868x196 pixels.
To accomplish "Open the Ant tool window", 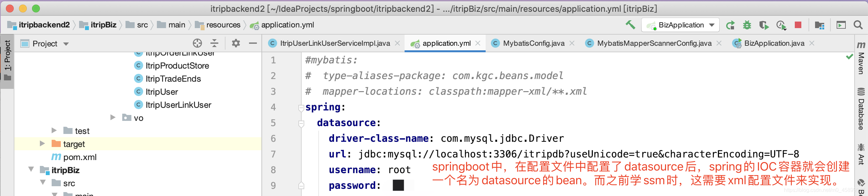I will pos(861,154).
